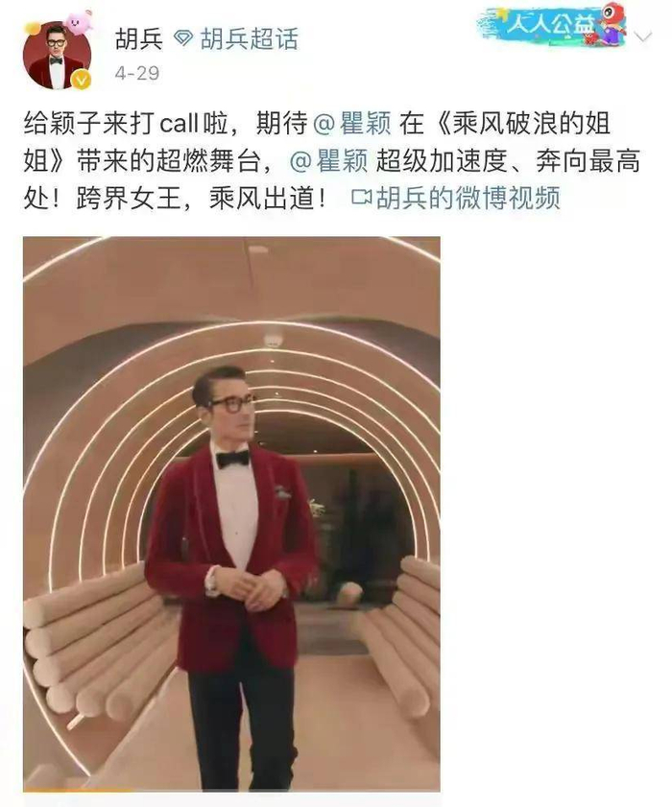Click the 4-29 post date
The width and height of the screenshot is (672, 807).
pyautogui.click(x=137, y=73)
